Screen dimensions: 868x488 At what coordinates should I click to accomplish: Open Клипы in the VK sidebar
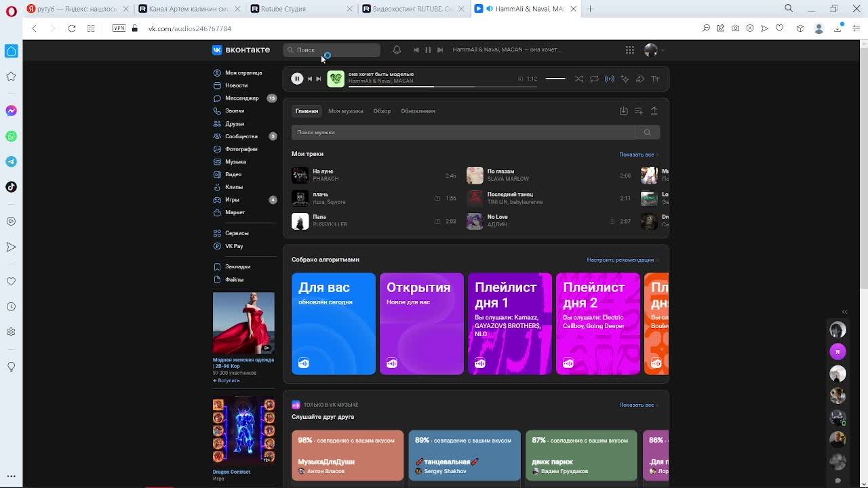coord(234,187)
